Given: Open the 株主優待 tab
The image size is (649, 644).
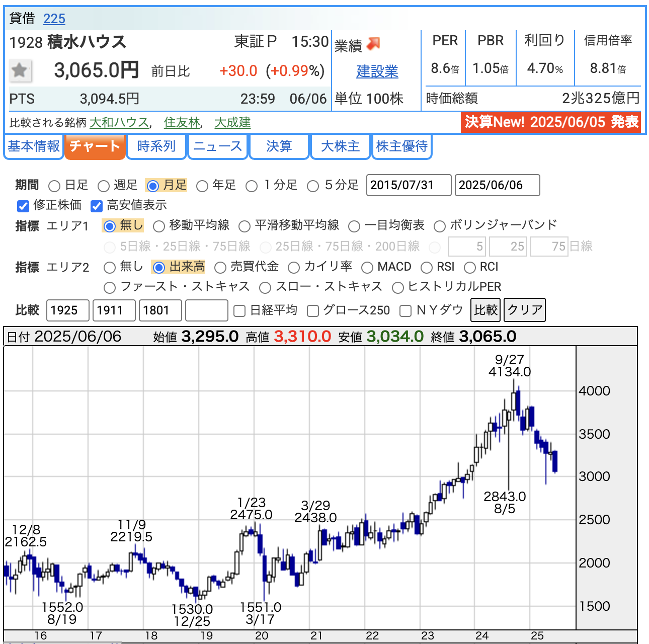Looking at the screenshot, I should pos(402,146).
